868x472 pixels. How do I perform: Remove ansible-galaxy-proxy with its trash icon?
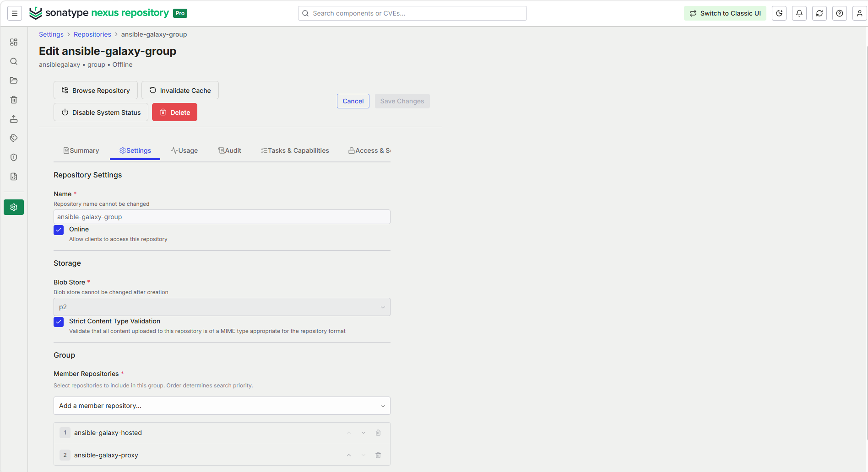point(378,455)
